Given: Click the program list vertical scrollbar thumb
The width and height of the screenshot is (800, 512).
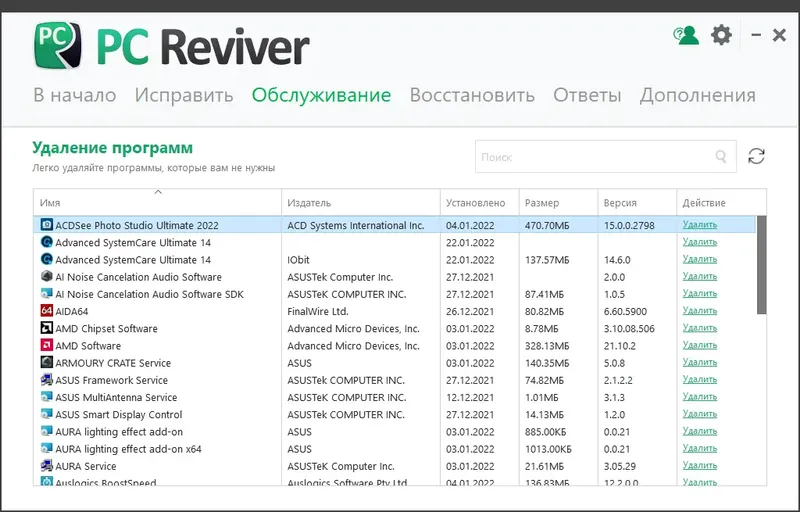Looking at the screenshot, I should pyautogui.click(x=761, y=265).
